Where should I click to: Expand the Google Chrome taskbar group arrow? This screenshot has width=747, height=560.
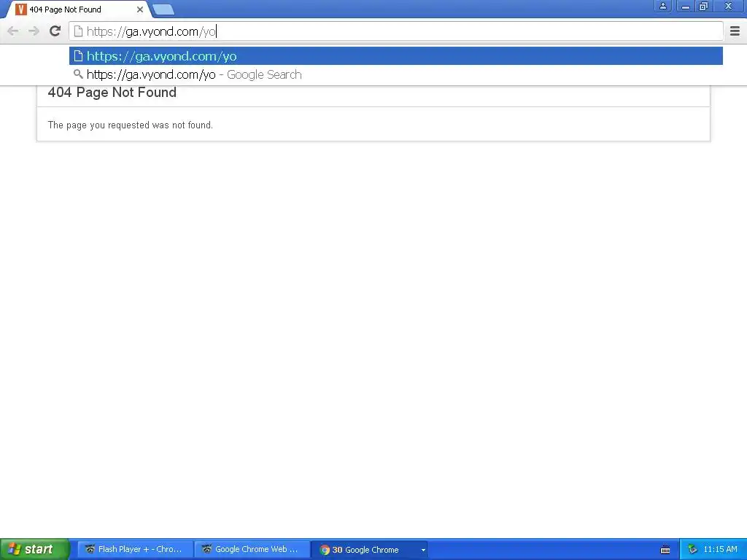point(423,550)
